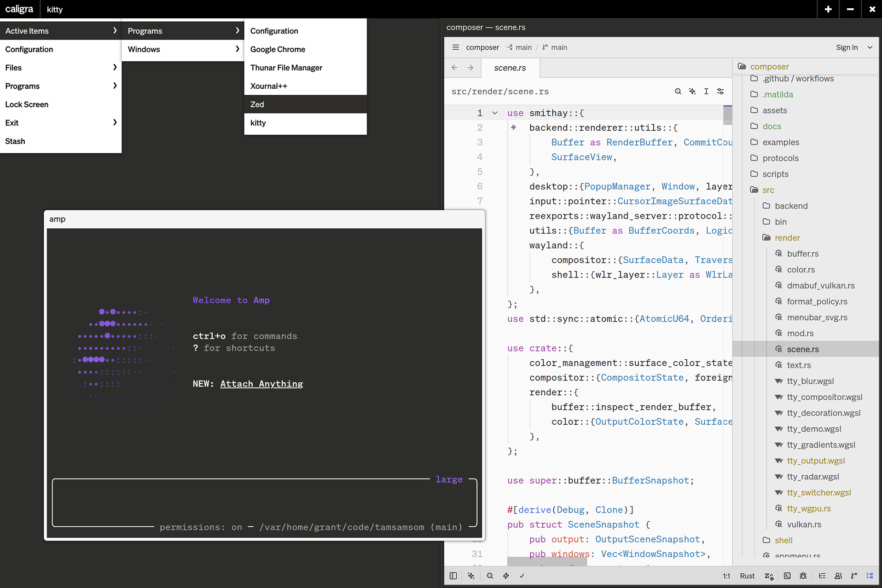Open buffer search magnifier in the editor toolbar
Screen dimensions: 882x588
click(678, 92)
